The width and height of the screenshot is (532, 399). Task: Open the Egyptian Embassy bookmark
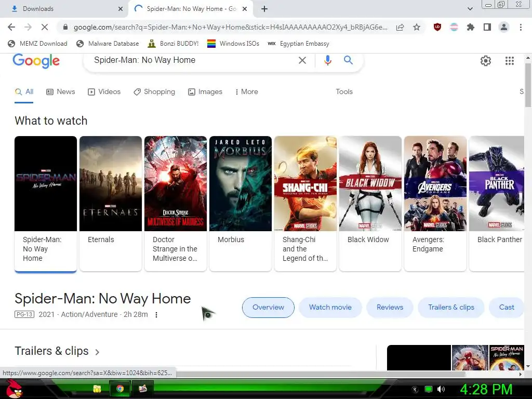pyautogui.click(x=298, y=44)
